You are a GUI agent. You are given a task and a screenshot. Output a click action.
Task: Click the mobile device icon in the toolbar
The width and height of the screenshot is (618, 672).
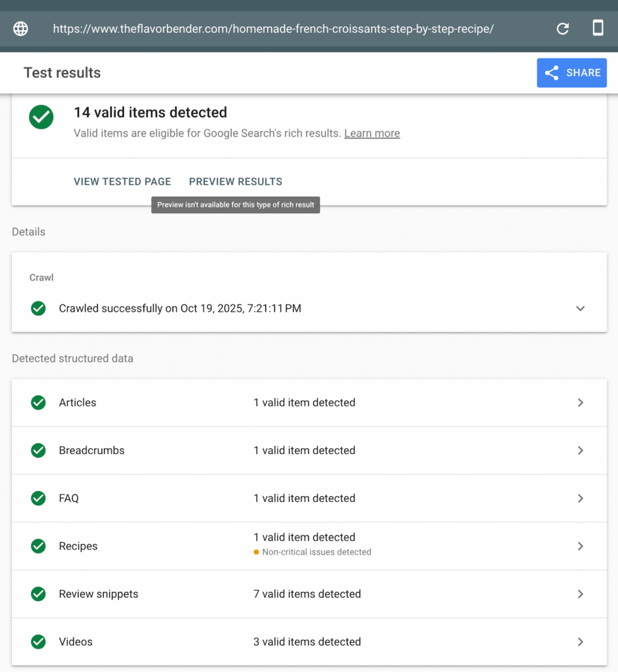(598, 28)
